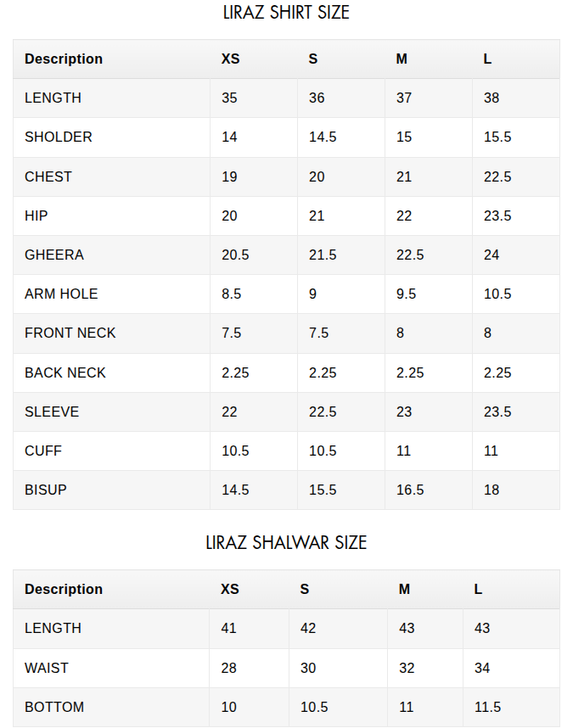Click the BACK NECK row label
Screen dimensions: 573x728
coord(65,372)
